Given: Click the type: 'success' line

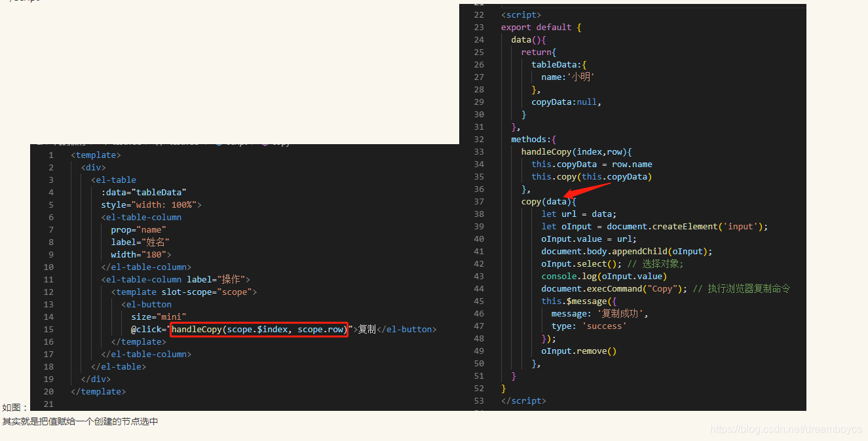Looking at the screenshot, I should click(x=589, y=326).
